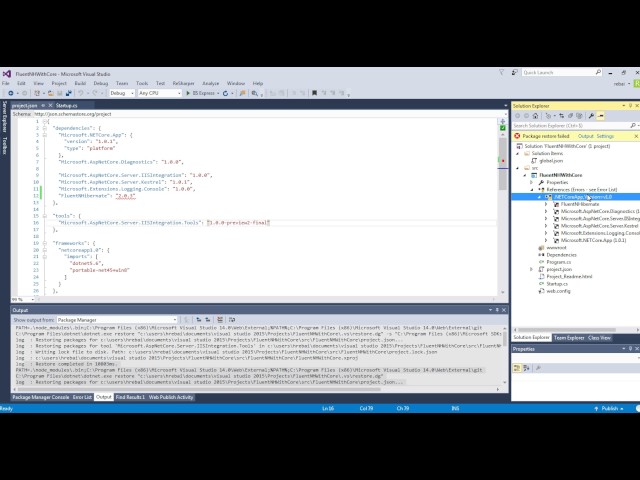The width and height of the screenshot is (640, 480).
Task: Collapse the src folder in Solution Explorer
Action: [x=518, y=168]
